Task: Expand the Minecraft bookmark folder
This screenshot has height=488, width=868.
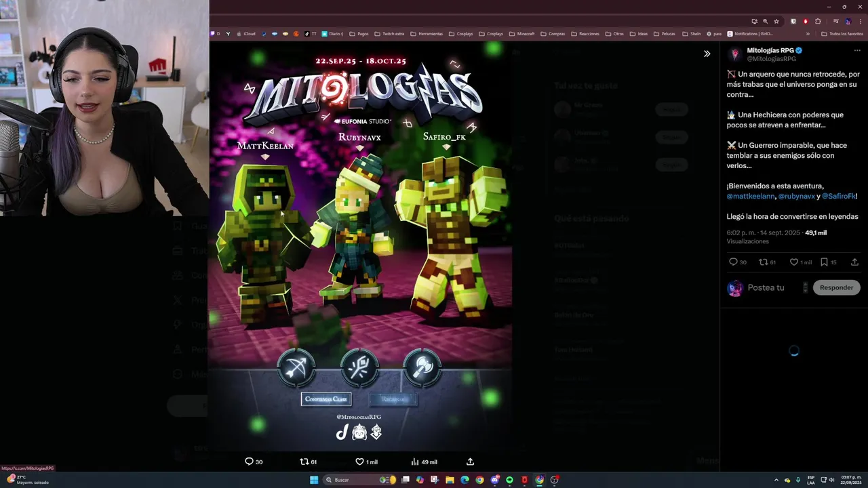Action: pos(521,33)
